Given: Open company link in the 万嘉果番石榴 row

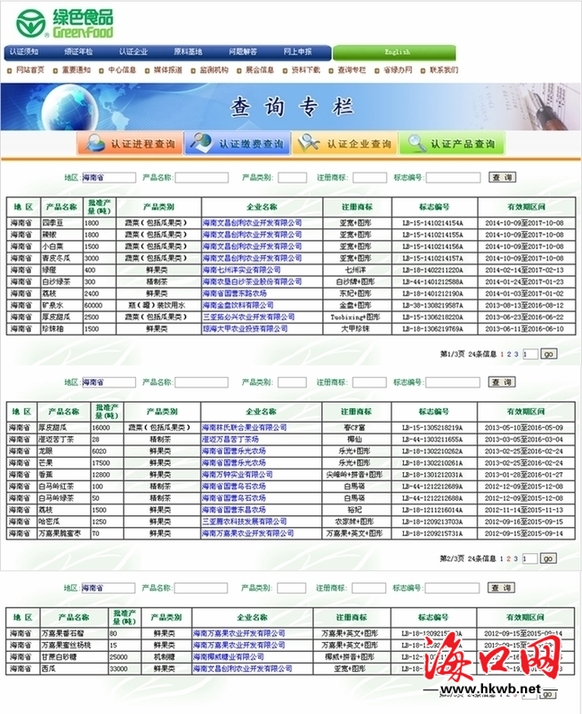Looking at the screenshot, I should 239,633.
